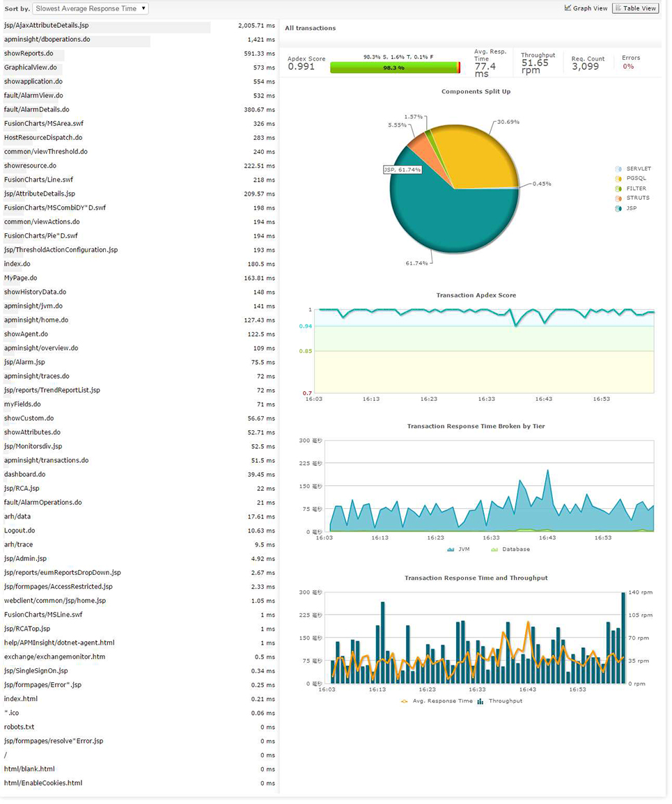672x804 pixels.
Task: Click the Graph View chart icon
Action: (x=568, y=8)
